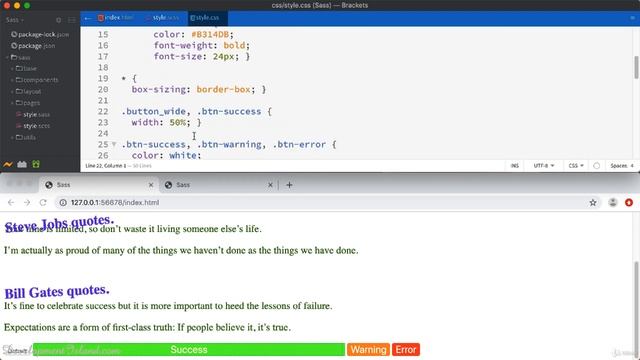Switch to the second Sass browser tab

(x=218, y=185)
